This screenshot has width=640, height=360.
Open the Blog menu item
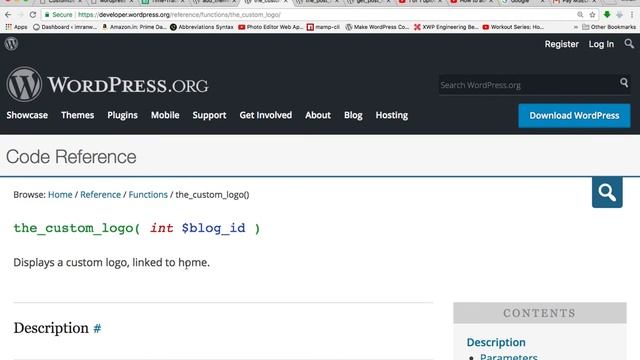[x=353, y=116]
